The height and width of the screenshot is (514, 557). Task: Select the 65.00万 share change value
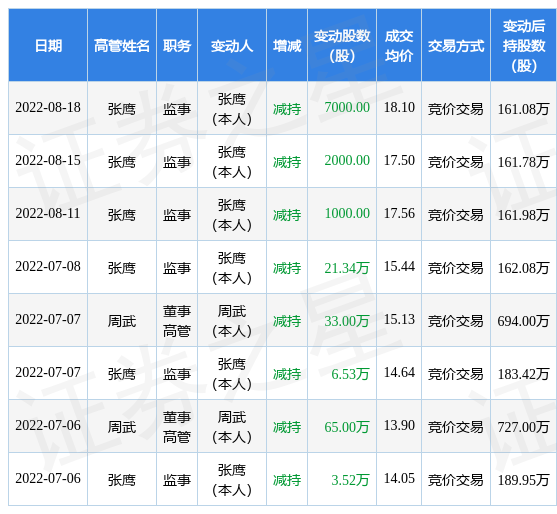pyautogui.click(x=347, y=427)
